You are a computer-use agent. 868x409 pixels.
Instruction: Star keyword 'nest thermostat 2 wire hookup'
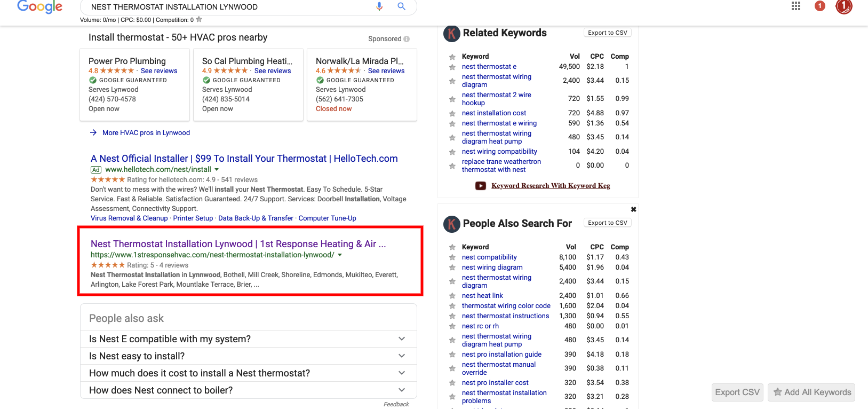(x=452, y=99)
